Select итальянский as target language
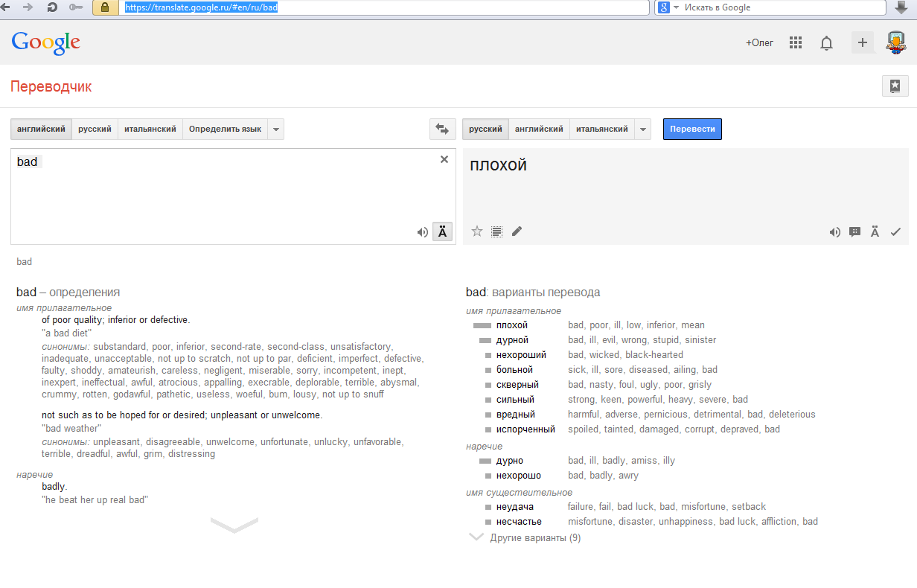The image size is (917, 588). point(602,129)
